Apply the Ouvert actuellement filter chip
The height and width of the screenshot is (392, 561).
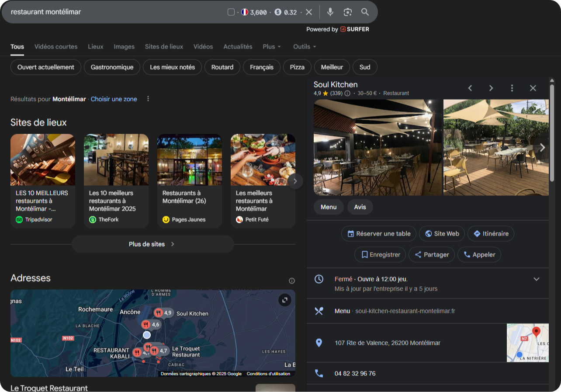point(46,67)
